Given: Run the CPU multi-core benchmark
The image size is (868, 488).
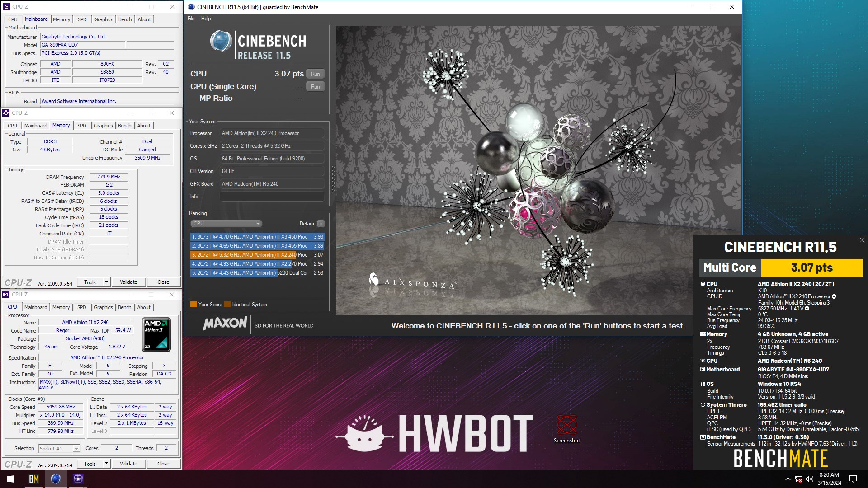Looking at the screenshot, I should (315, 74).
